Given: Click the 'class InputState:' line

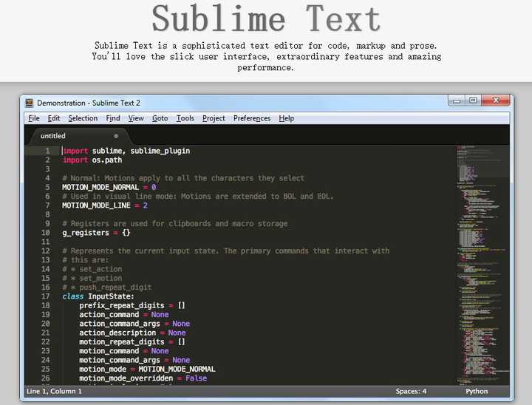Looking at the screenshot, I should tap(98, 296).
